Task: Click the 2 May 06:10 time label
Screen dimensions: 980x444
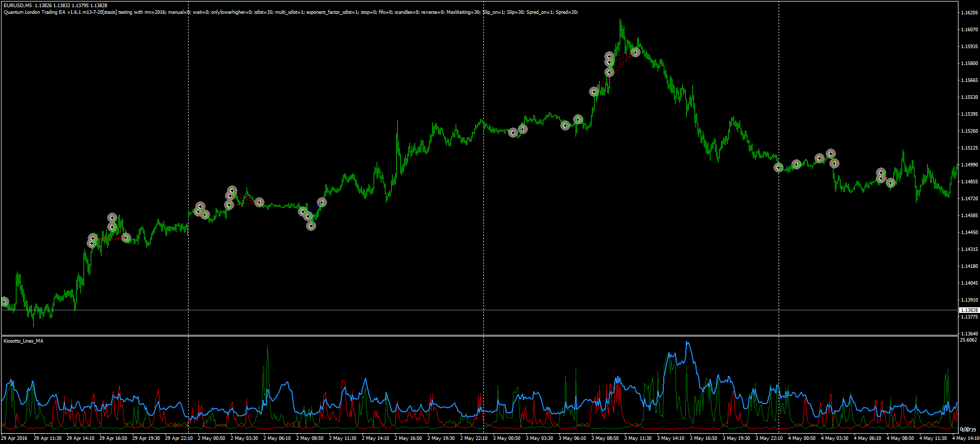Action: (x=277, y=438)
